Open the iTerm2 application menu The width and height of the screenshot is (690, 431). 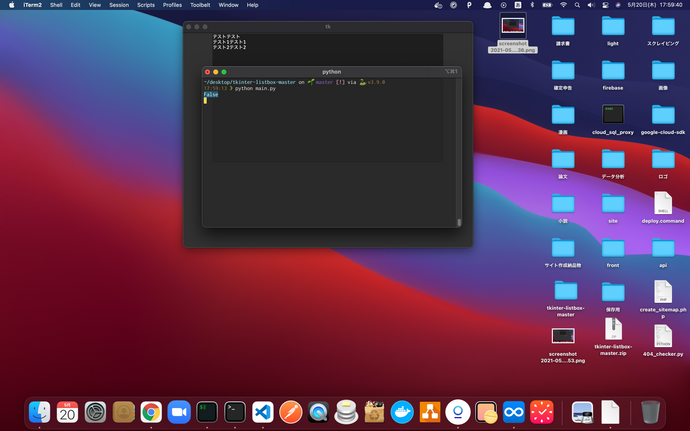click(33, 5)
